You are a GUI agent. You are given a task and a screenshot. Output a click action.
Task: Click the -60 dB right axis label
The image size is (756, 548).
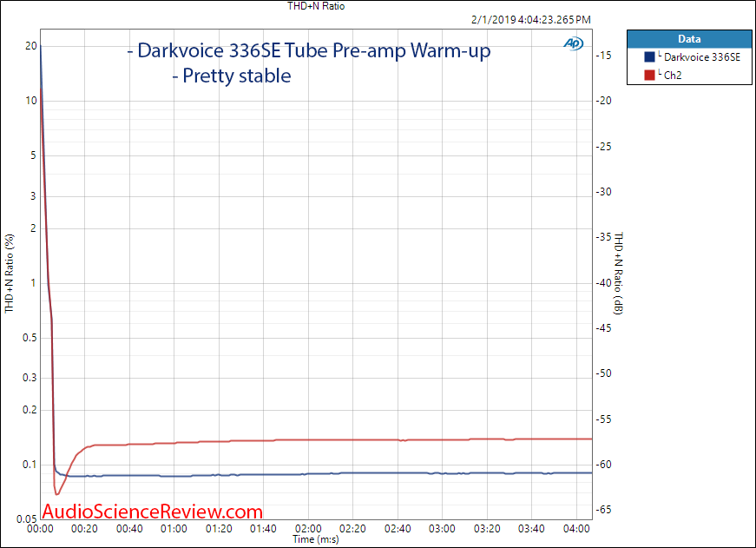(x=603, y=465)
